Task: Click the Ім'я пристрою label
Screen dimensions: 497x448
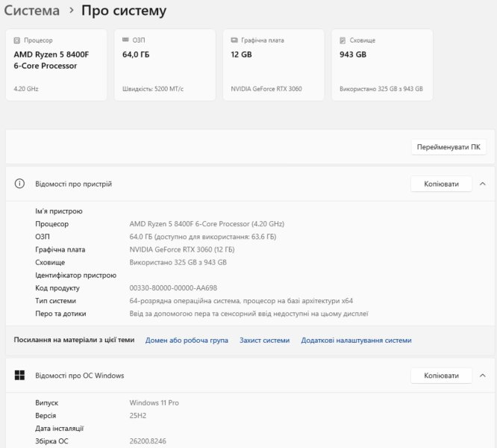Action: point(59,211)
